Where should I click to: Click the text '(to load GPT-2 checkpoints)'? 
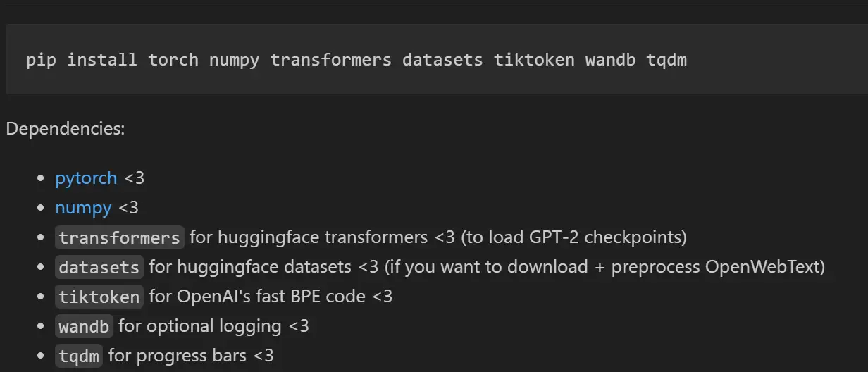(574, 237)
